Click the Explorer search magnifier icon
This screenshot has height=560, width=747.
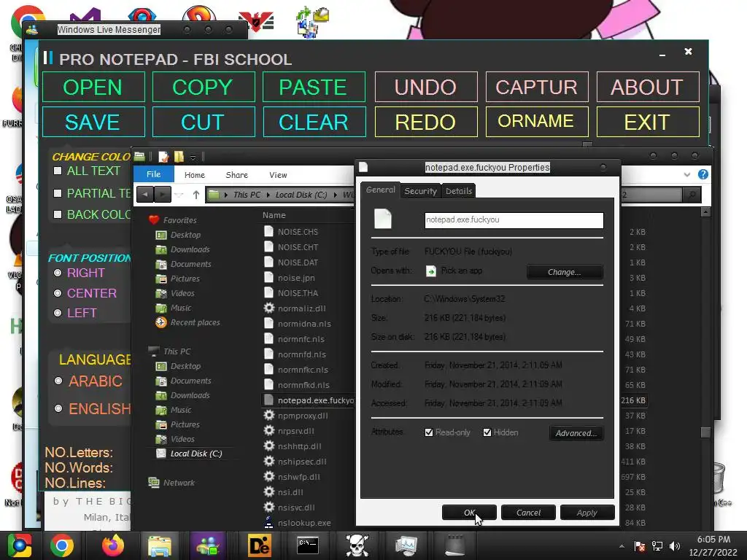click(x=692, y=194)
